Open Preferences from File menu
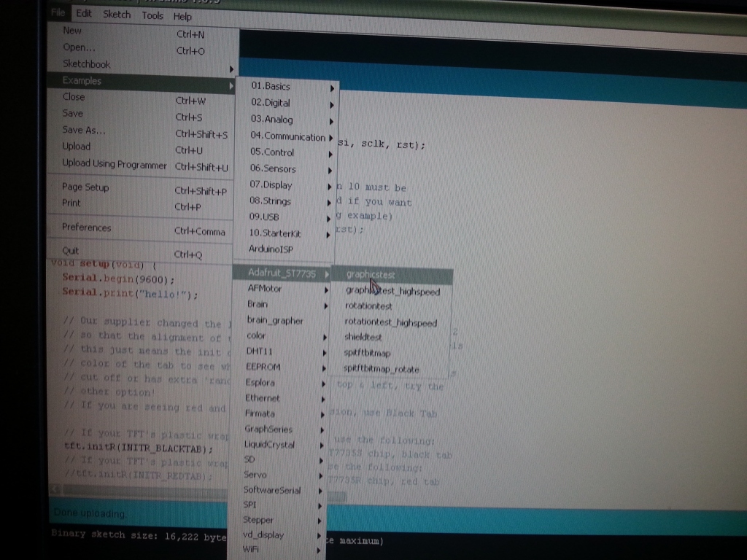747x560 pixels. (139, 229)
